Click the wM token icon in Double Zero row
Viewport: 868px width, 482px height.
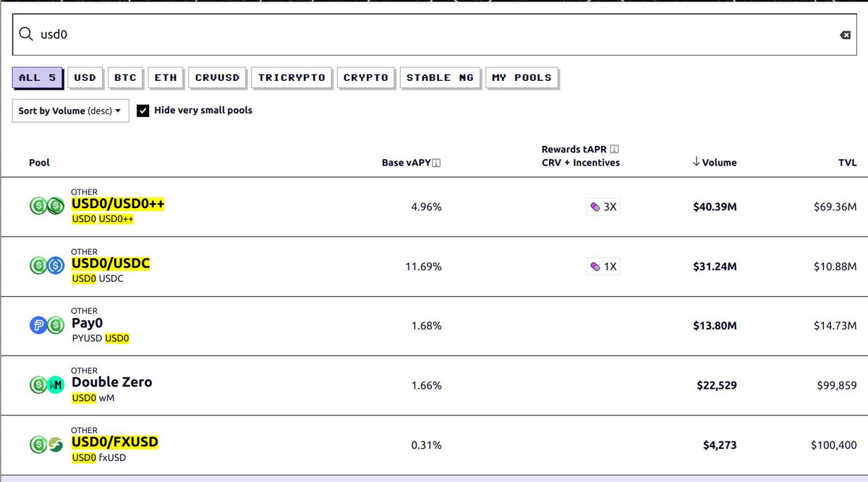pos(55,385)
